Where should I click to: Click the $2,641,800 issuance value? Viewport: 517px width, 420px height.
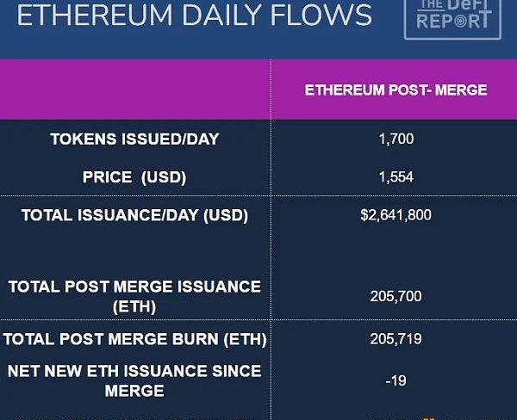tap(396, 215)
